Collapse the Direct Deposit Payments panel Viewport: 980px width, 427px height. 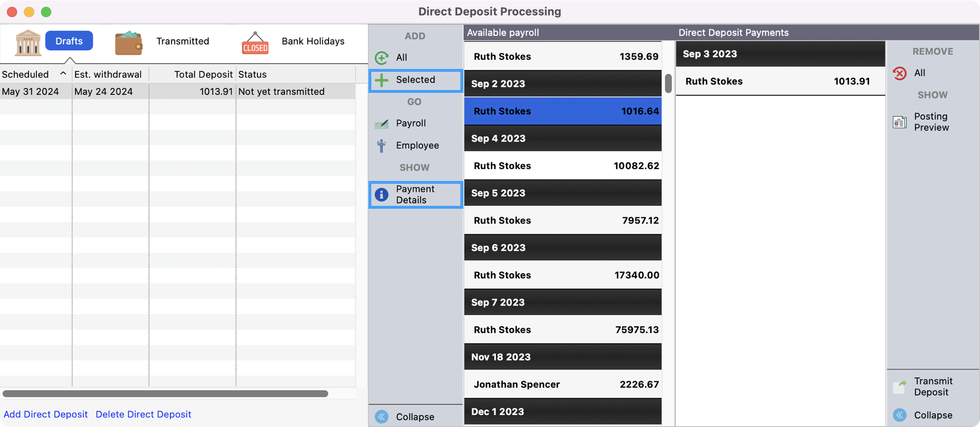click(900, 415)
